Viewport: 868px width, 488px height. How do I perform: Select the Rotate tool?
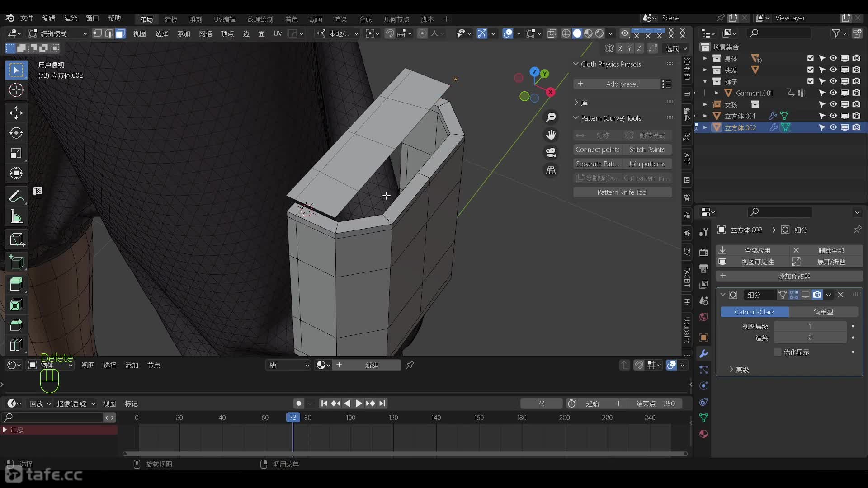[x=16, y=133]
